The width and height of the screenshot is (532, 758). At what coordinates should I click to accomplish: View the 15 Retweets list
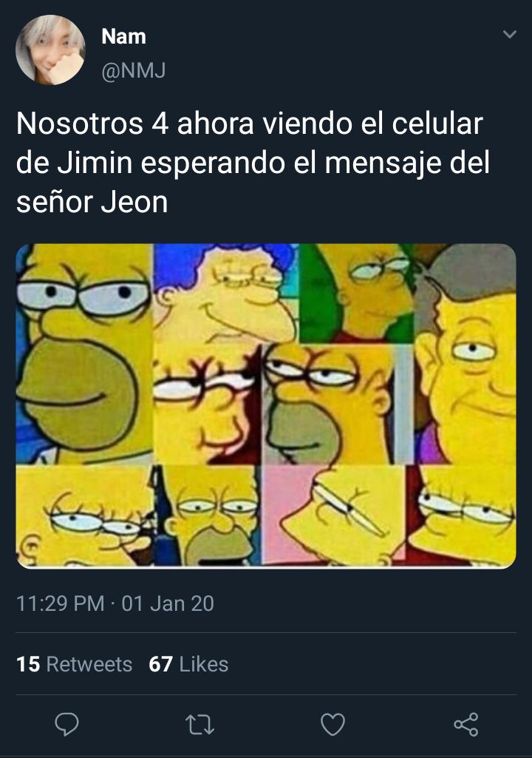pyautogui.click(x=74, y=664)
